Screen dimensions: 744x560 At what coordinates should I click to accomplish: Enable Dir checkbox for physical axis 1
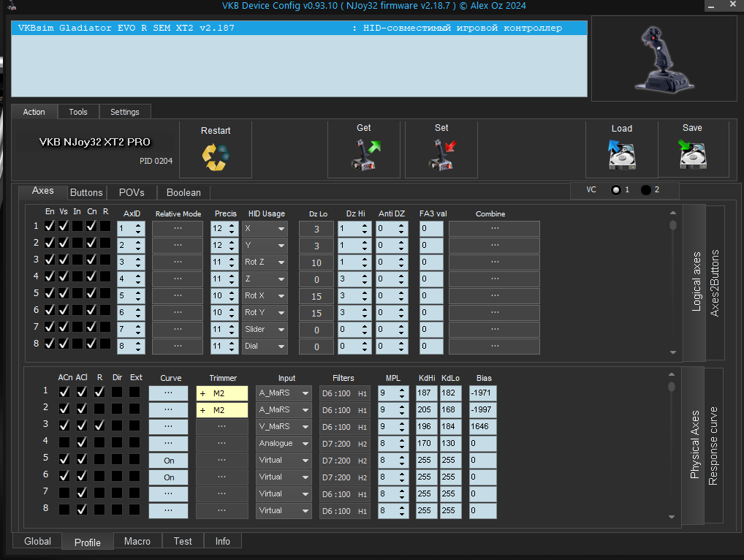point(117,392)
